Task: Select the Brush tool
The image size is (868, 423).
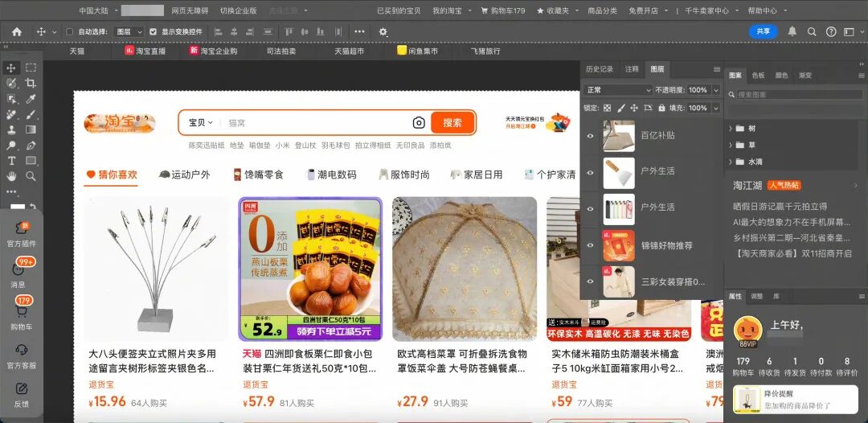Action: point(31,115)
